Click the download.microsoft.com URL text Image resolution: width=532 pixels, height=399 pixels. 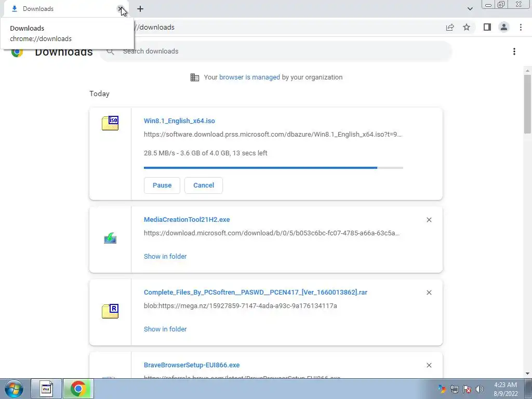pyautogui.click(x=271, y=233)
